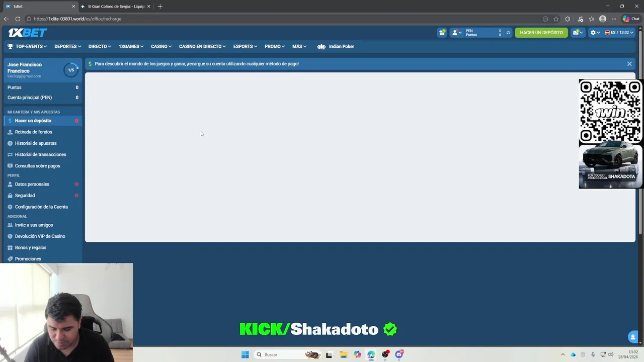Click the Datos personales person icon
Screen dimensions: 644x362
10,184
